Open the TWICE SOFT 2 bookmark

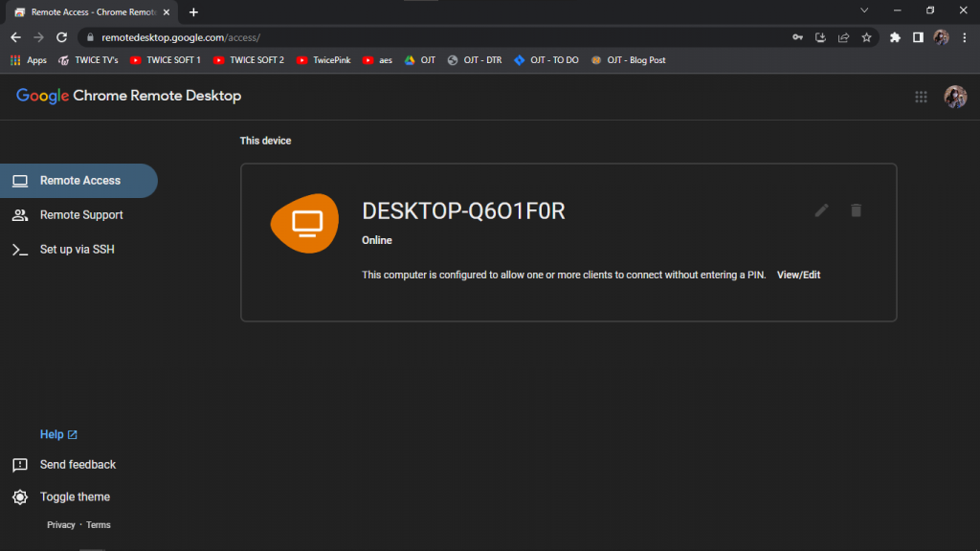[x=249, y=60]
